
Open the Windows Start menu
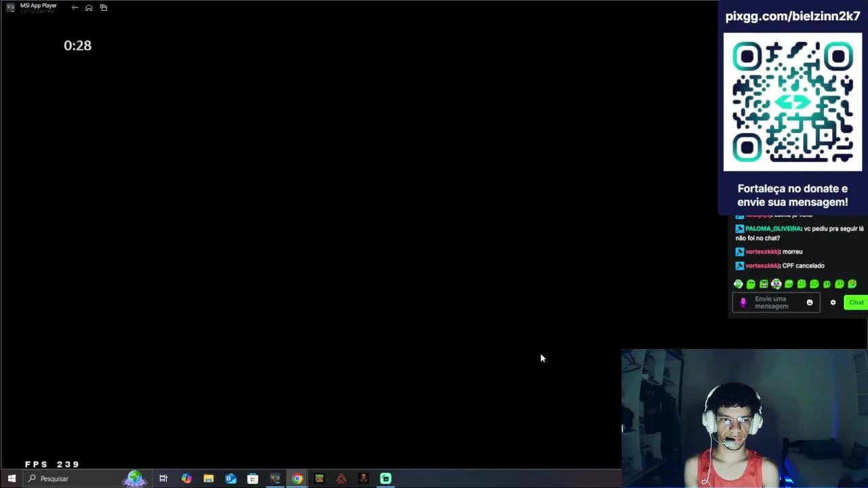(12, 479)
